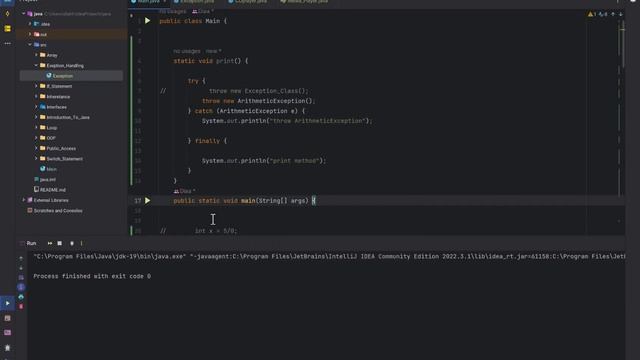This screenshot has height=360, width=640.
Task: Switch to the fourth editor tab
Action: [x=305, y=2]
